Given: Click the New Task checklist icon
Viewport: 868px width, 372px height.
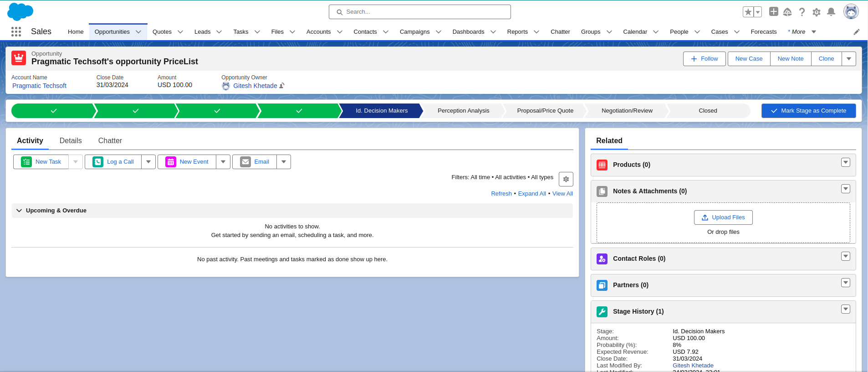Looking at the screenshot, I should [26, 162].
